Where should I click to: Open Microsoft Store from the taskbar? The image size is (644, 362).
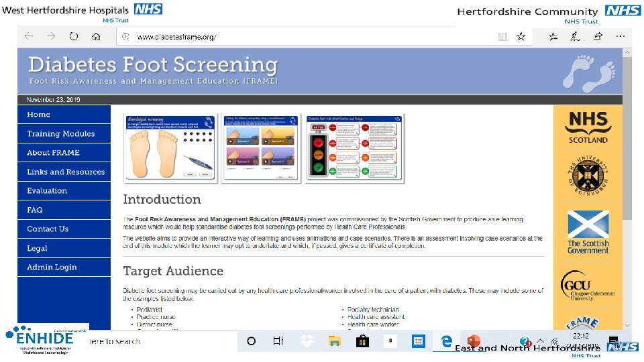[362, 341]
